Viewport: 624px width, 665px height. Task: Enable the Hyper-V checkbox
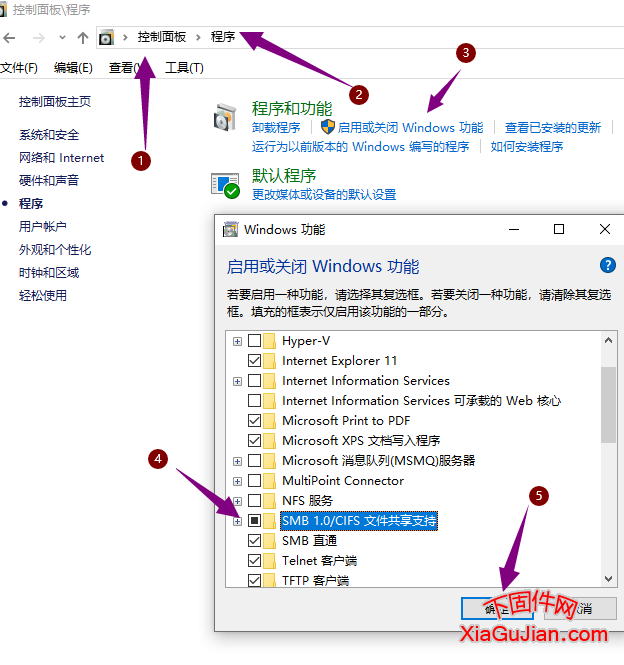254,341
